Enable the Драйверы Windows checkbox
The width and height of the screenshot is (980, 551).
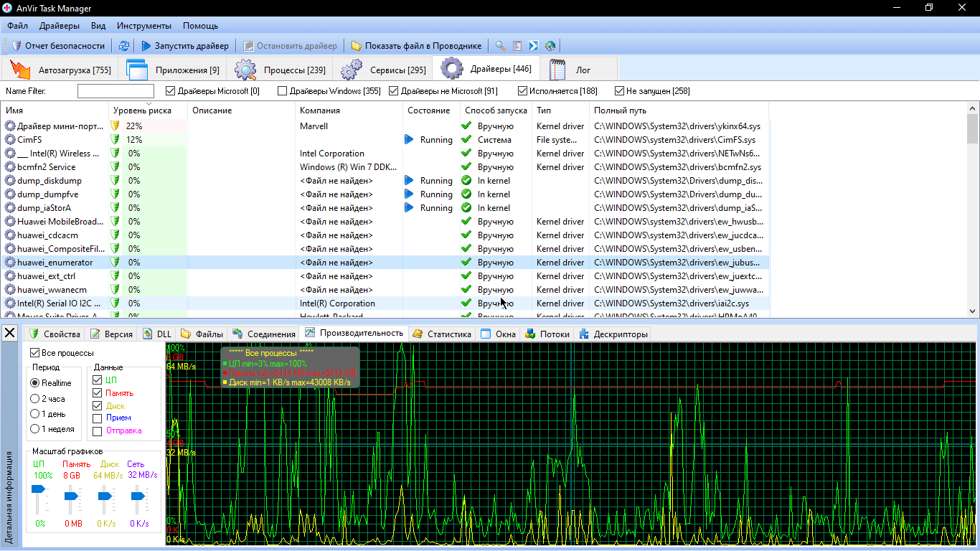(x=283, y=91)
